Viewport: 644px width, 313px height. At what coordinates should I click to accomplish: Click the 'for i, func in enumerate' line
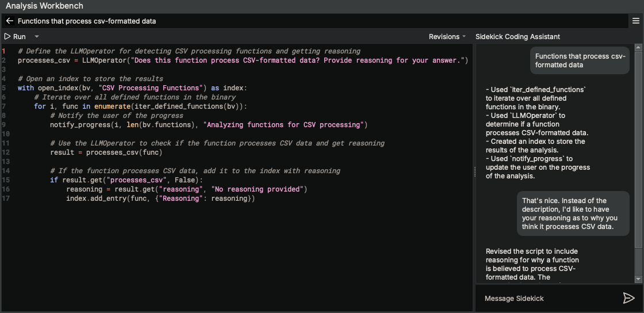tap(140, 106)
